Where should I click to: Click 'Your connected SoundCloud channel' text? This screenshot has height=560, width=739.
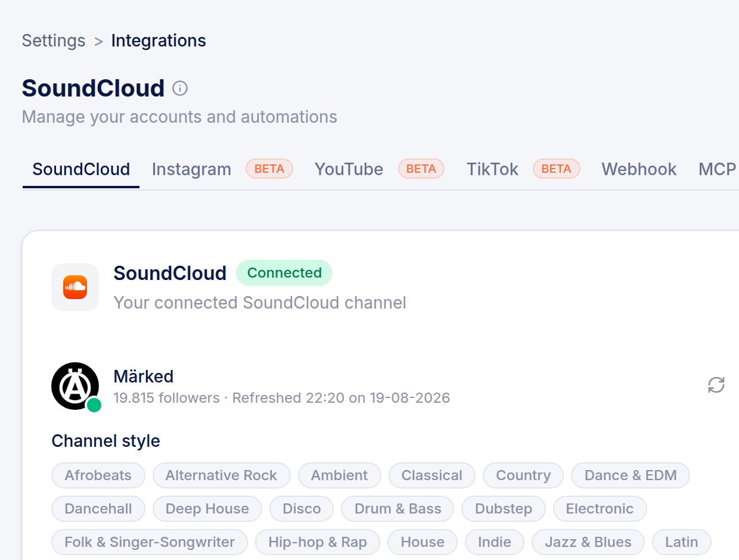pos(260,303)
